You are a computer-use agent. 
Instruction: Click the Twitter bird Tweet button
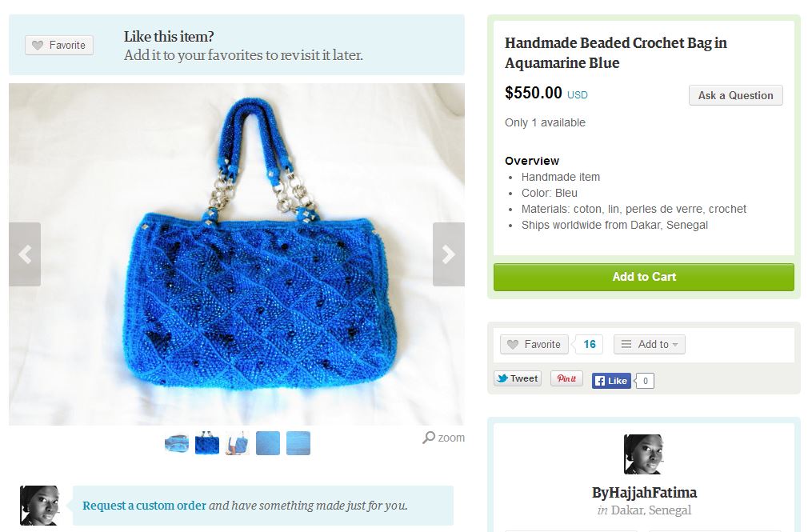pyautogui.click(x=518, y=378)
